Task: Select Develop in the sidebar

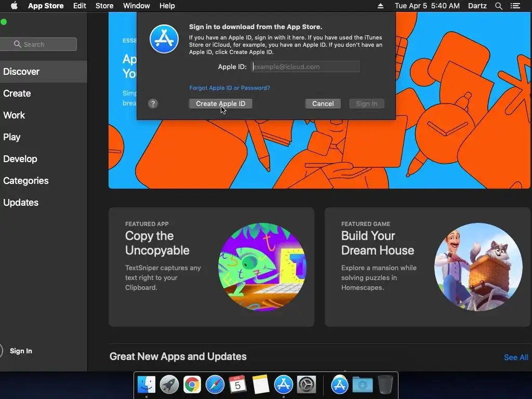Action: click(44, 159)
